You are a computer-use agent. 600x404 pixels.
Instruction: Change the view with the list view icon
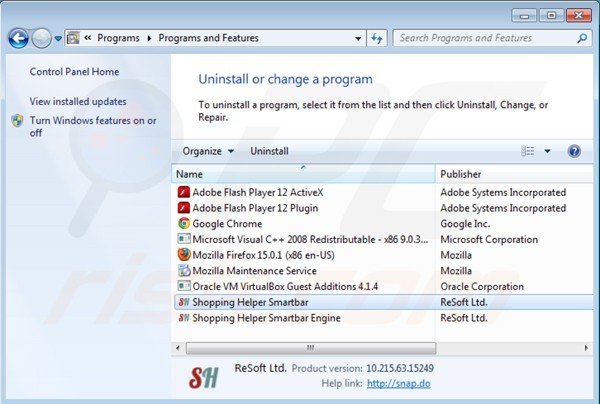[528, 151]
